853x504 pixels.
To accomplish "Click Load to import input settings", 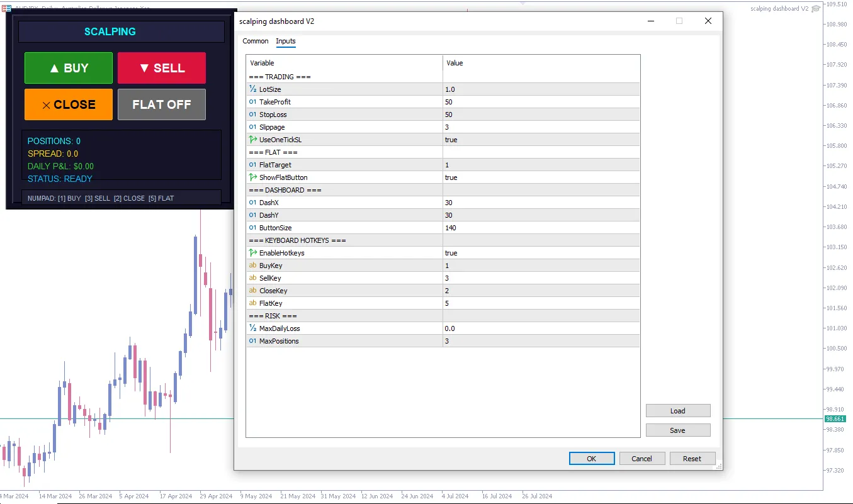I will pyautogui.click(x=678, y=411).
